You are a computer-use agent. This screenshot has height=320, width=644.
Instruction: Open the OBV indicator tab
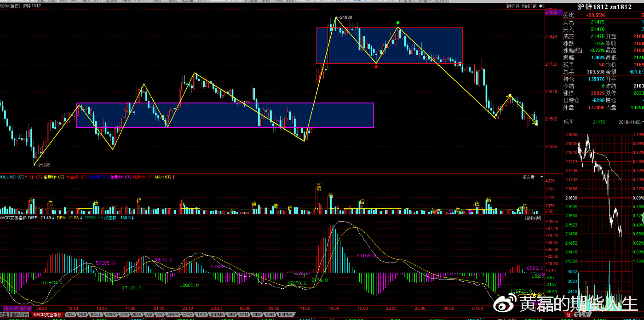pyautogui.click(x=257, y=314)
